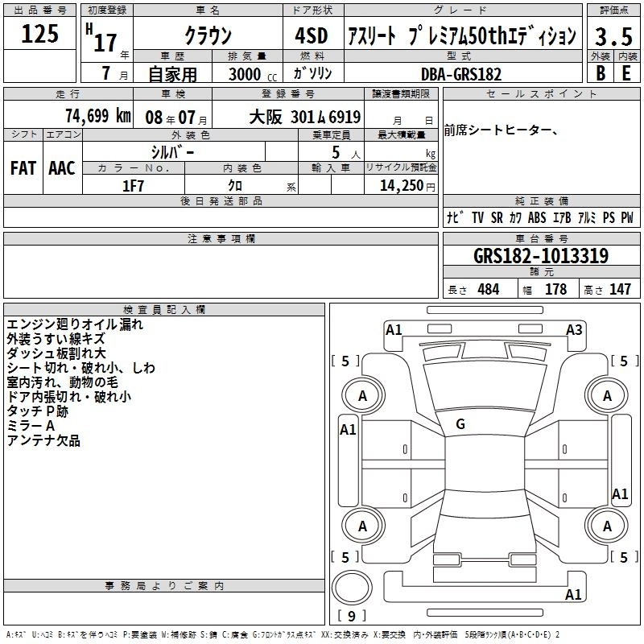Click the 注意事項欄 header
The image size is (644, 644).
click(x=221, y=238)
